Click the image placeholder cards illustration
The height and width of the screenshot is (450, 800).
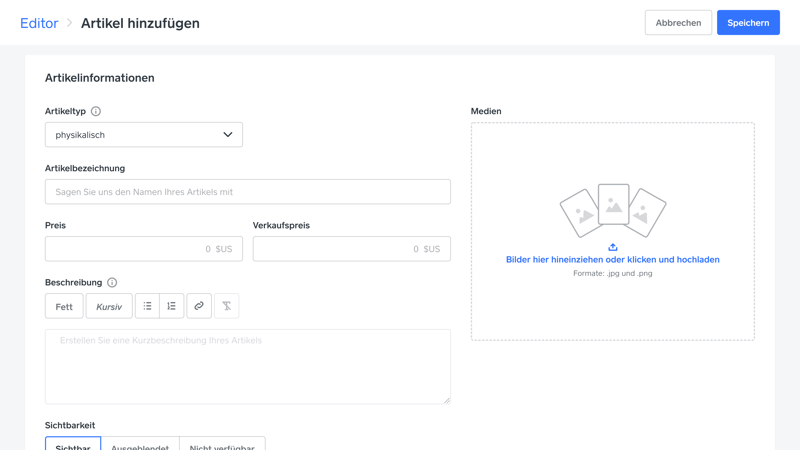pyautogui.click(x=613, y=210)
